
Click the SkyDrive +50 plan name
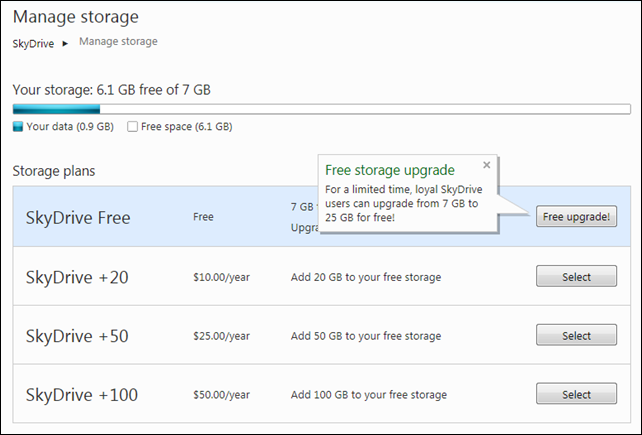pyautogui.click(x=76, y=336)
